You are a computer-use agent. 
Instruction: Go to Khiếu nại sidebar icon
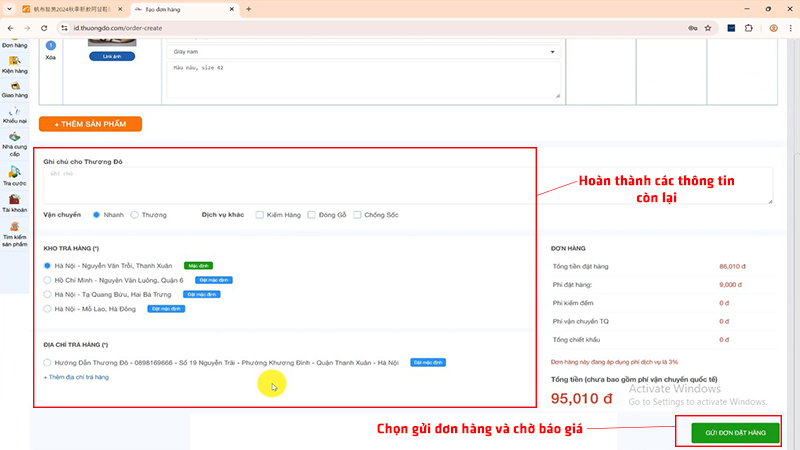click(14, 116)
